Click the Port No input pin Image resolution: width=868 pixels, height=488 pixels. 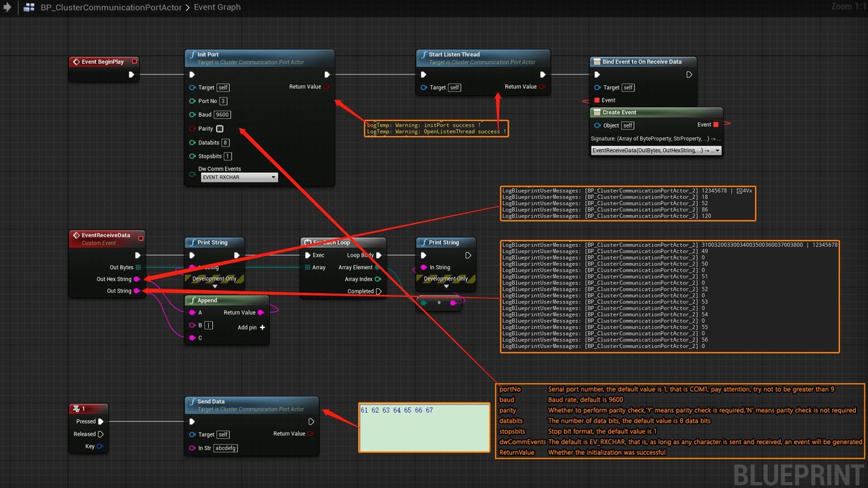pos(193,101)
